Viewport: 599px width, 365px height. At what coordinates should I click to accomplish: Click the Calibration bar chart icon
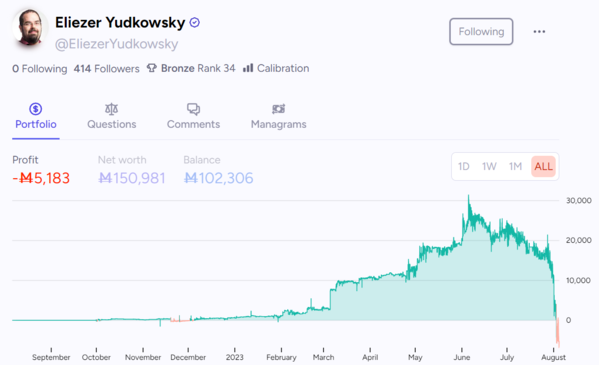coord(248,68)
